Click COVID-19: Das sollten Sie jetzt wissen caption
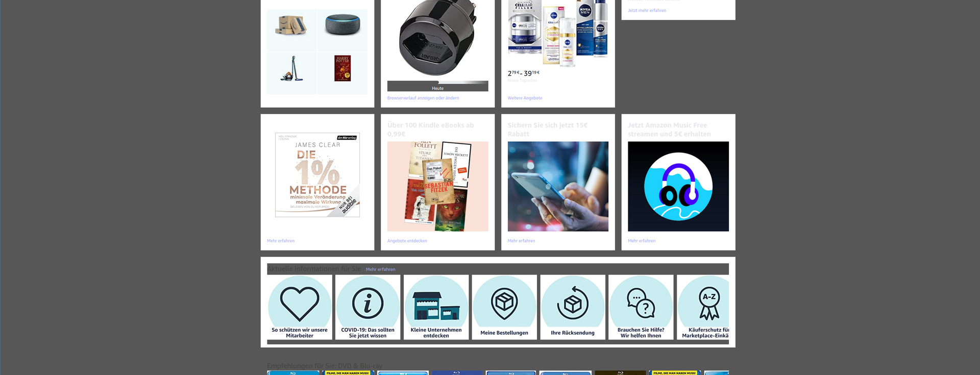 367,333
